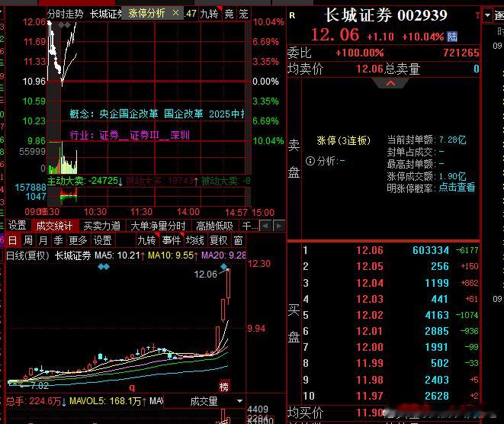Toggle 九转 indicator on intraday chart
The height and width of the screenshot is (424, 504).
(209, 14)
